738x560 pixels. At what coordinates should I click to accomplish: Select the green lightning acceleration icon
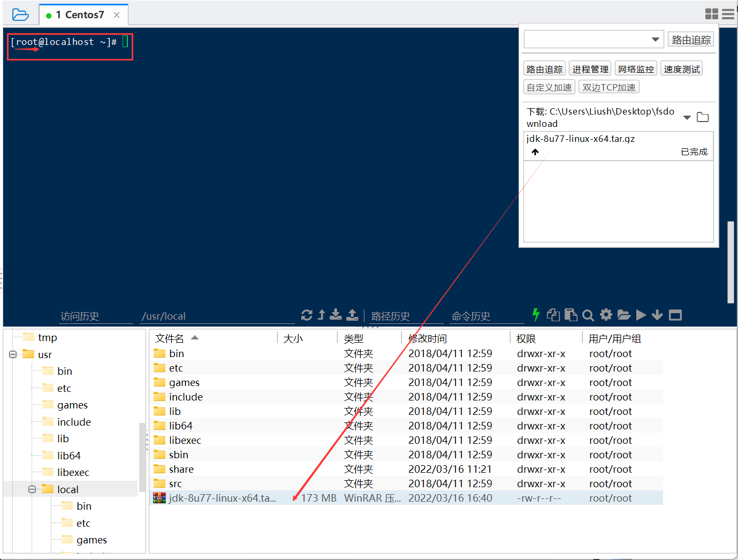click(536, 315)
